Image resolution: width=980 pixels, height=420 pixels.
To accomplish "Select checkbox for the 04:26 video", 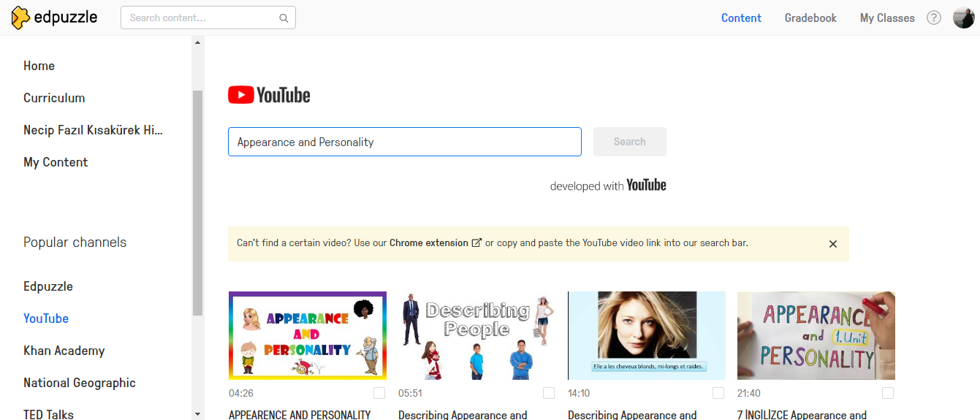I will (379, 393).
